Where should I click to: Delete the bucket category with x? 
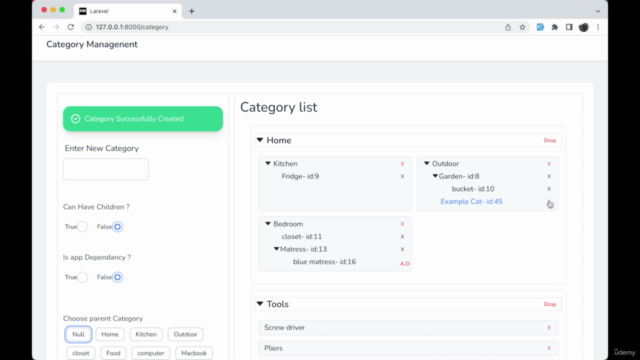549,189
